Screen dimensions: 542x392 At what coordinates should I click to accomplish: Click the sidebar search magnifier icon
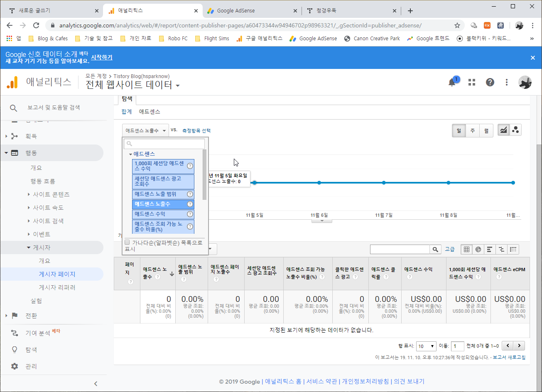point(13,108)
